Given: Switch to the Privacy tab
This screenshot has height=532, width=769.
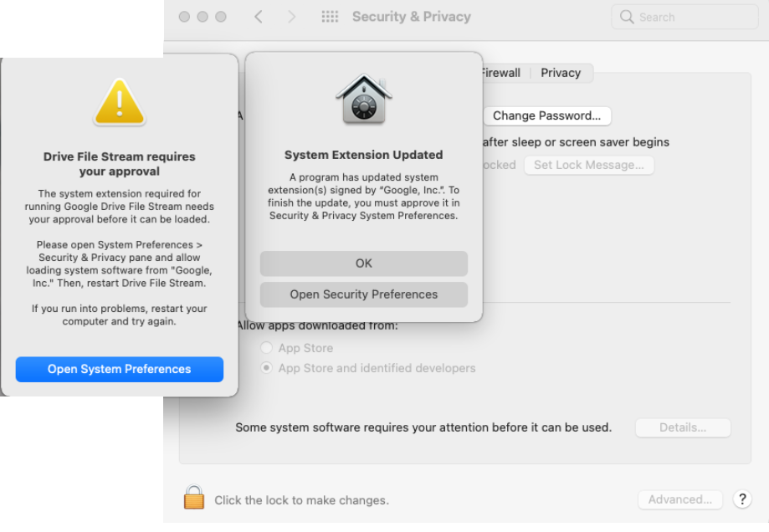Looking at the screenshot, I should pyautogui.click(x=561, y=73).
